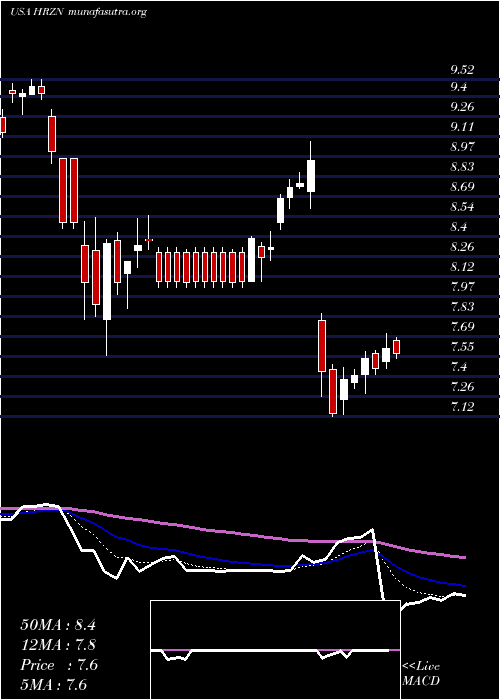Click the 9.4 price level label
The image size is (500, 700).
pyautogui.click(x=459, y=87)
